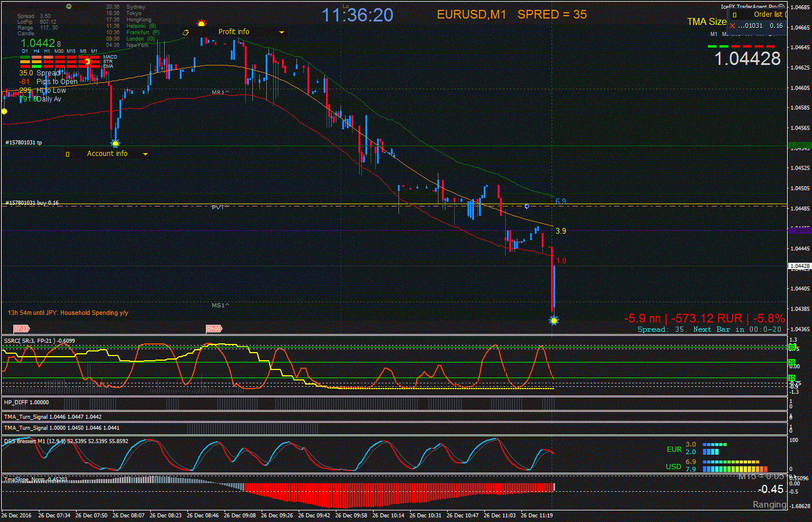Click the yellow sun marker at chart top

coord(201,24)
